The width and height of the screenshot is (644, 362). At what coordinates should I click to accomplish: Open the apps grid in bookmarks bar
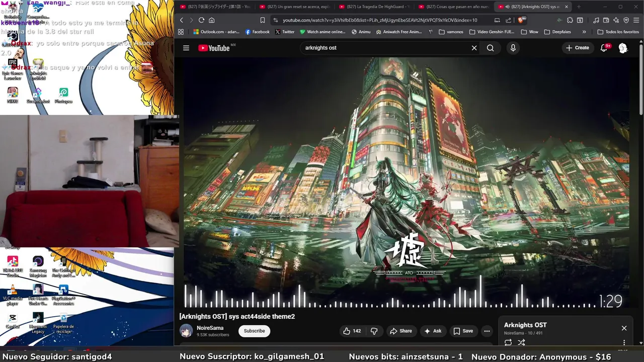(181, 32)
